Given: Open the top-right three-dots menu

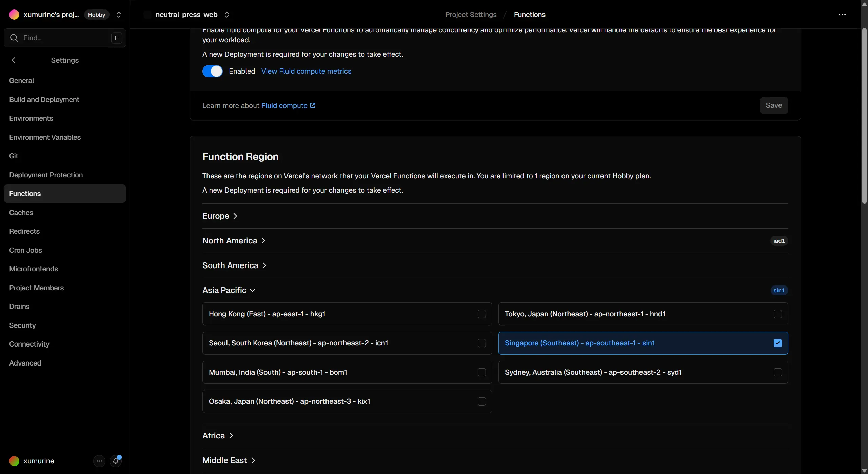Looking at the screenshot, I should [x=842, y=15].
